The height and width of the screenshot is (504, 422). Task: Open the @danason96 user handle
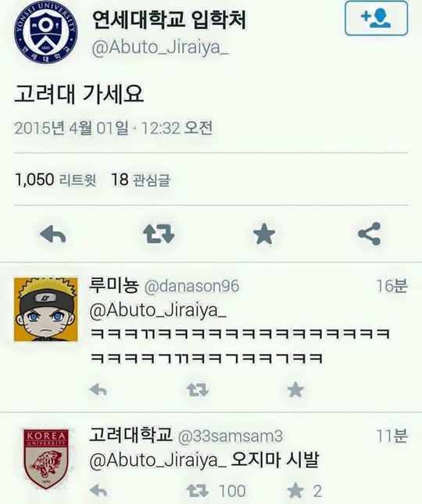coord(191,286)
